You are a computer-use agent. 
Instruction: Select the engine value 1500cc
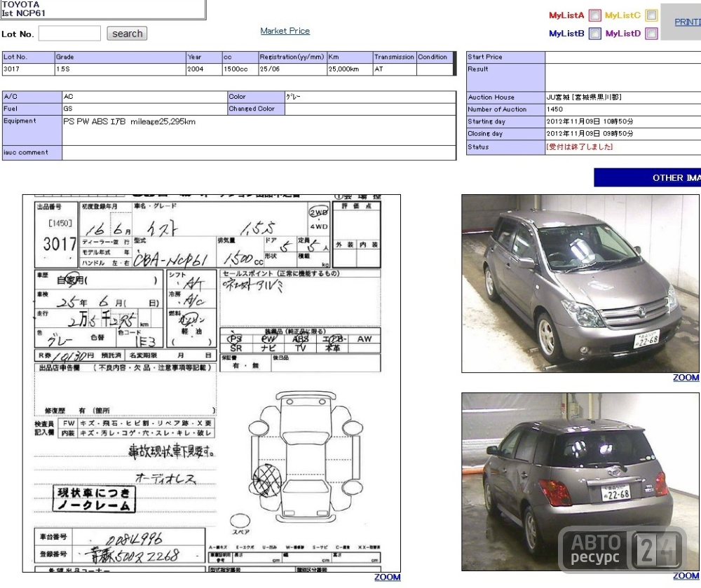(236, 69)
